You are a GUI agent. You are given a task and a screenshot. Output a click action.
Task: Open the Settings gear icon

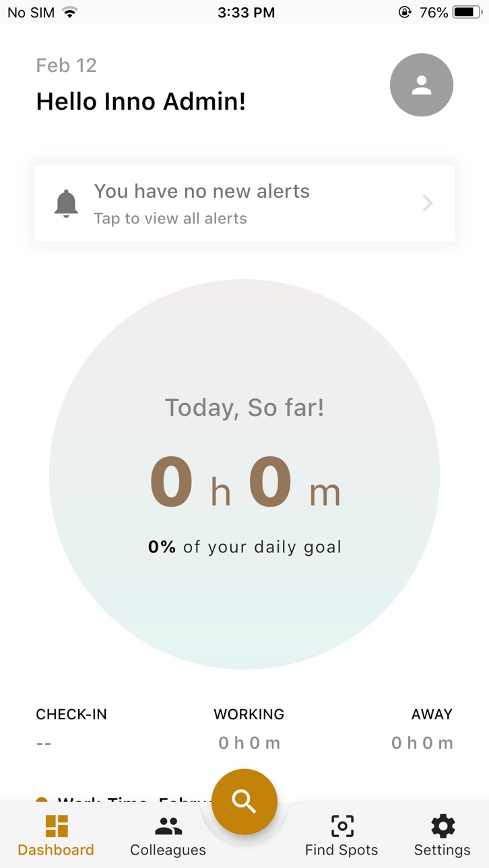pyautogui.click(x=443, y=826)
